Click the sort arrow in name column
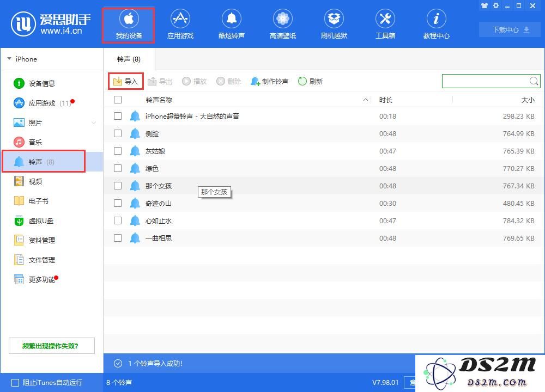Viewport: 545px width, 392px height. [366, 100]
